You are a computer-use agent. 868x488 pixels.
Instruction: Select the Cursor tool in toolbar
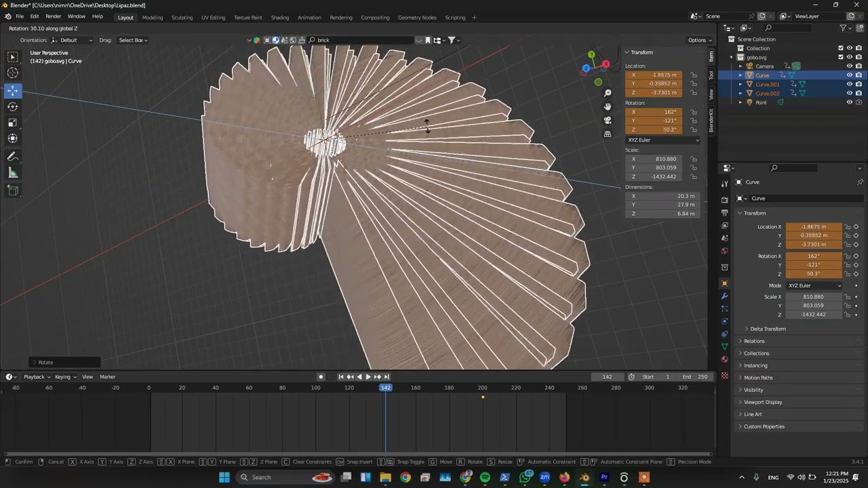(13, 73)
